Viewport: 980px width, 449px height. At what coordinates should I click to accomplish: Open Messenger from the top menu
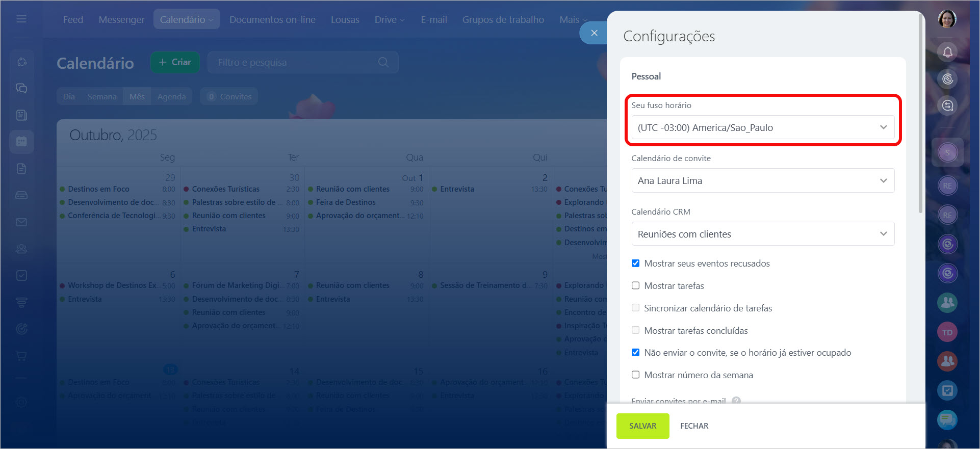pyautogui.click(x=121, y=19)
